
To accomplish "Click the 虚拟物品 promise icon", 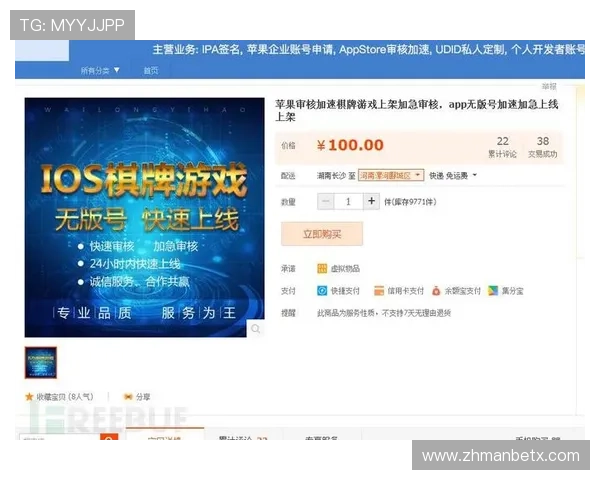I will point(322,268).
